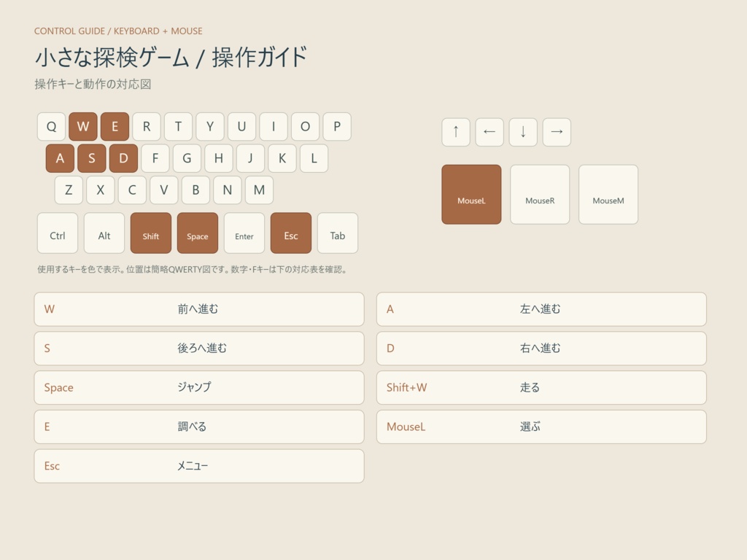Click the L key
The width and height of the screenshot is (747, 560).
[x=314, y=158]
